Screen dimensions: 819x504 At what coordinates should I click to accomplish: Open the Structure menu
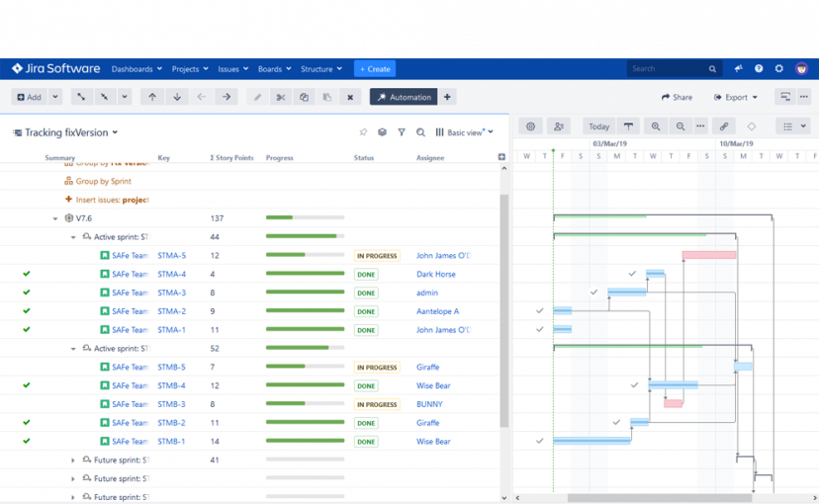click(x=321, y=69)
